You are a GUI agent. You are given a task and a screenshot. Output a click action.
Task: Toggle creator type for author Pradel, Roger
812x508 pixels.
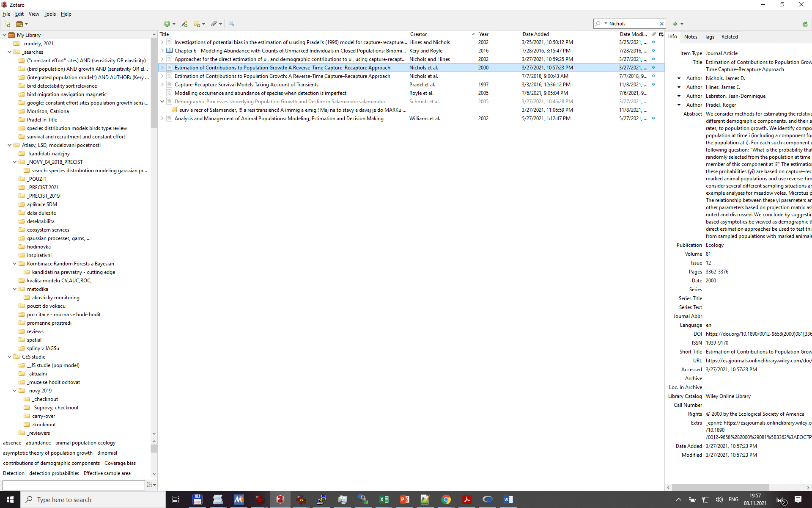(x=679, y=105)
